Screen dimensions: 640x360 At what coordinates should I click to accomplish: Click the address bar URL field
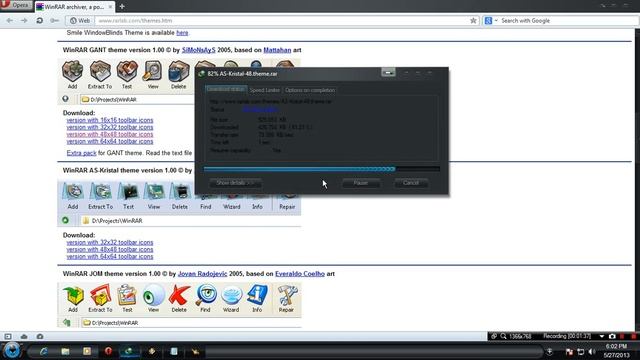click(282, 20)
